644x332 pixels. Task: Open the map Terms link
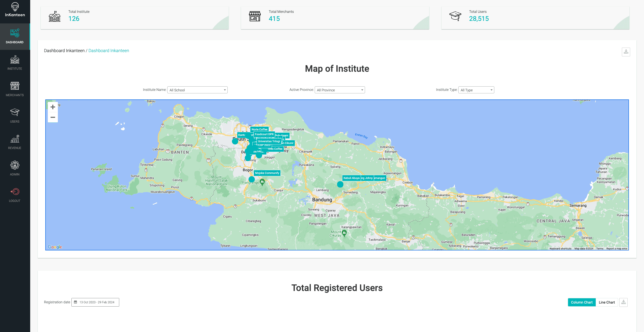coord(600,248)
